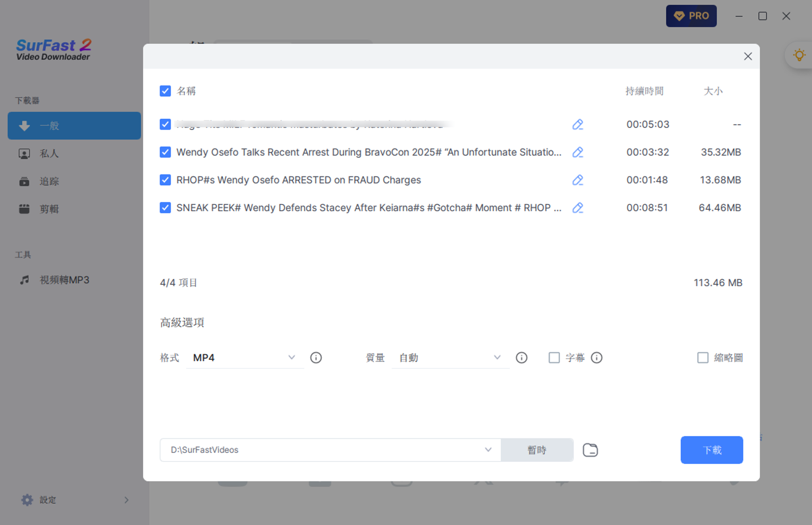Rename the SNEAK PEEK# Wendy Defends Stacey video
The image size is (812, 525).
click(x=577, y=208)
